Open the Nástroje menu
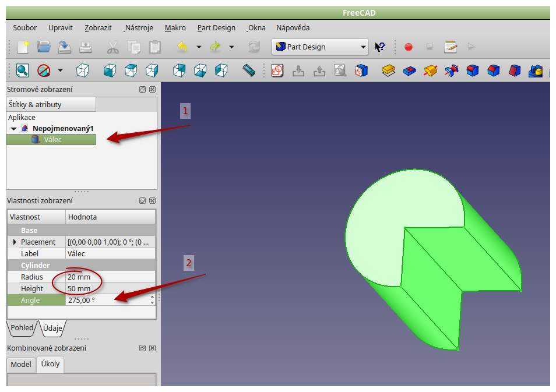The width and height of the screenshot is (556, 392). [139, 27]
